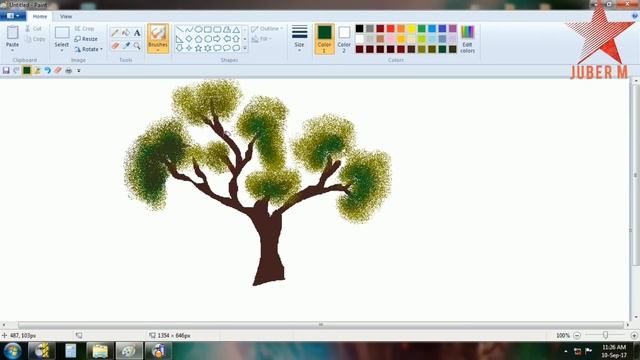Open Edit colors dialog

(x=467, y=39)
